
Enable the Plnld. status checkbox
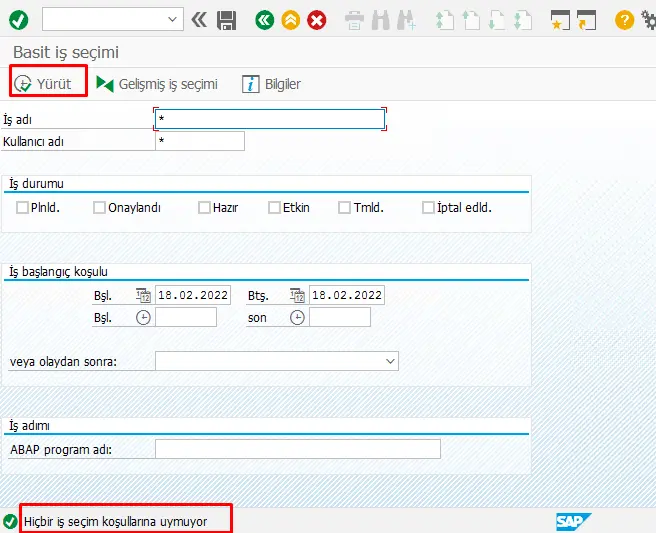[x=23, y=208]
